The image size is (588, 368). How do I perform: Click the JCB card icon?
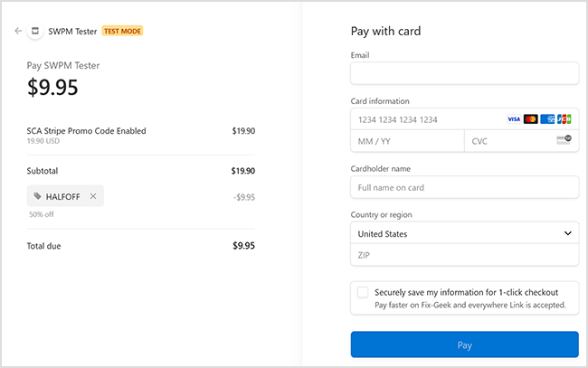click(564, 119)
